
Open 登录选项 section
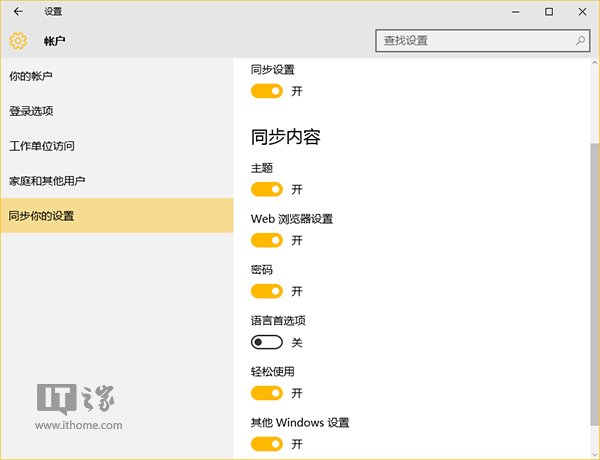(30, 111)
